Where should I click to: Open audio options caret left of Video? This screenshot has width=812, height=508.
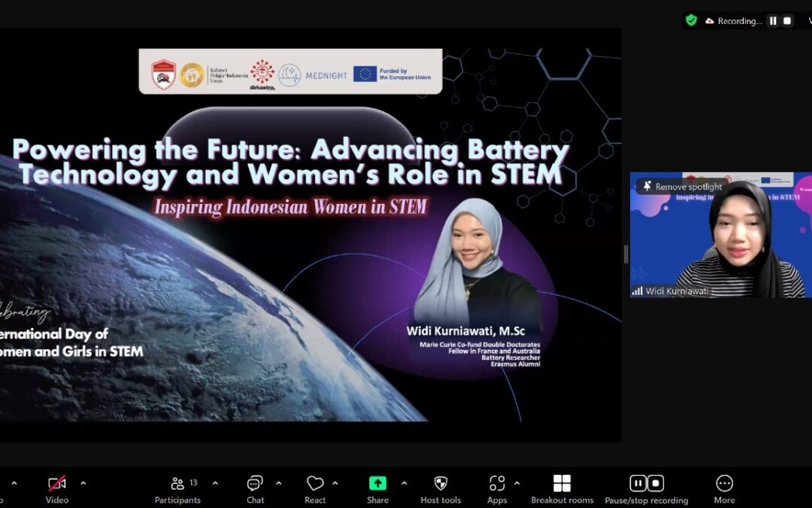(x=14, y=483)
